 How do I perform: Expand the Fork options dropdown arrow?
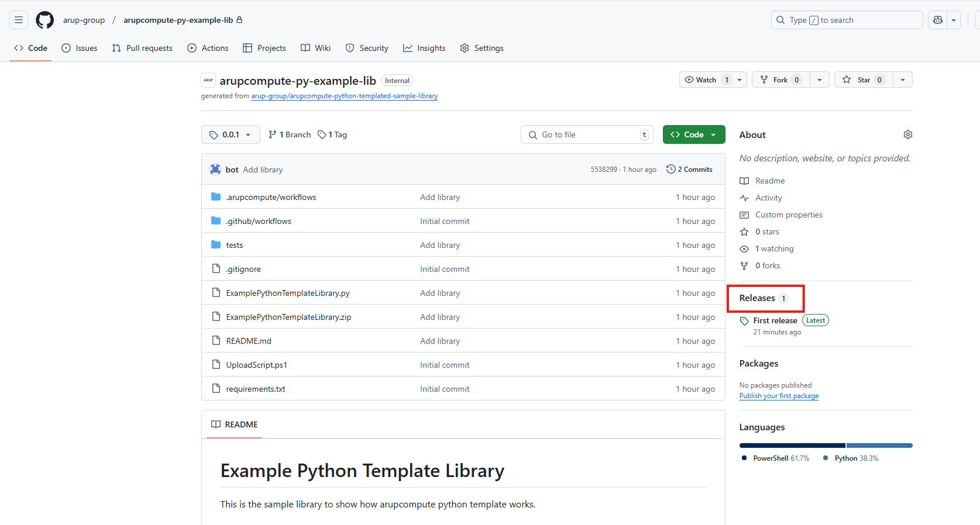coord(820,80)
